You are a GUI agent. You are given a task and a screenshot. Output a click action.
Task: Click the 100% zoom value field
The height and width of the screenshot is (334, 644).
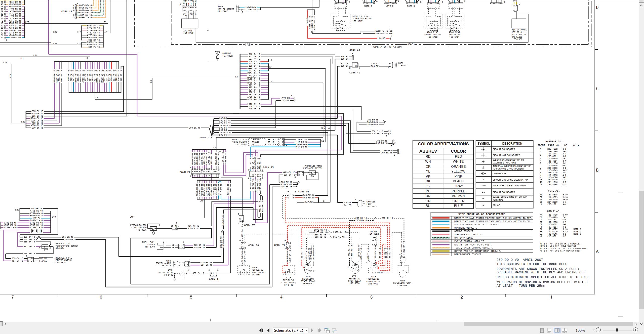pos(580,330)
